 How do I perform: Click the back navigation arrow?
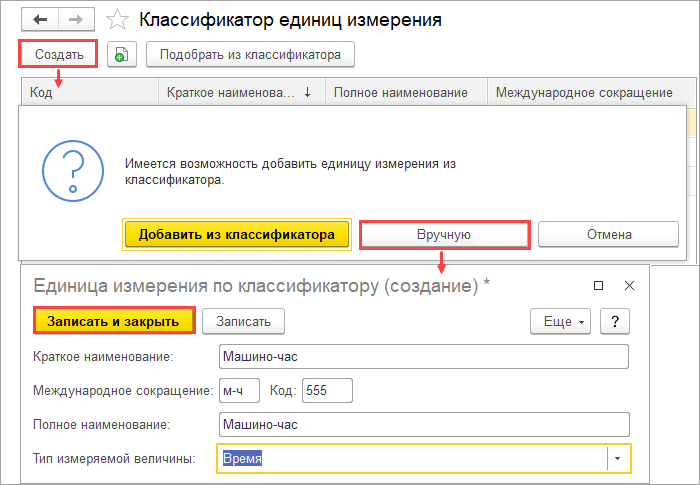39,19
